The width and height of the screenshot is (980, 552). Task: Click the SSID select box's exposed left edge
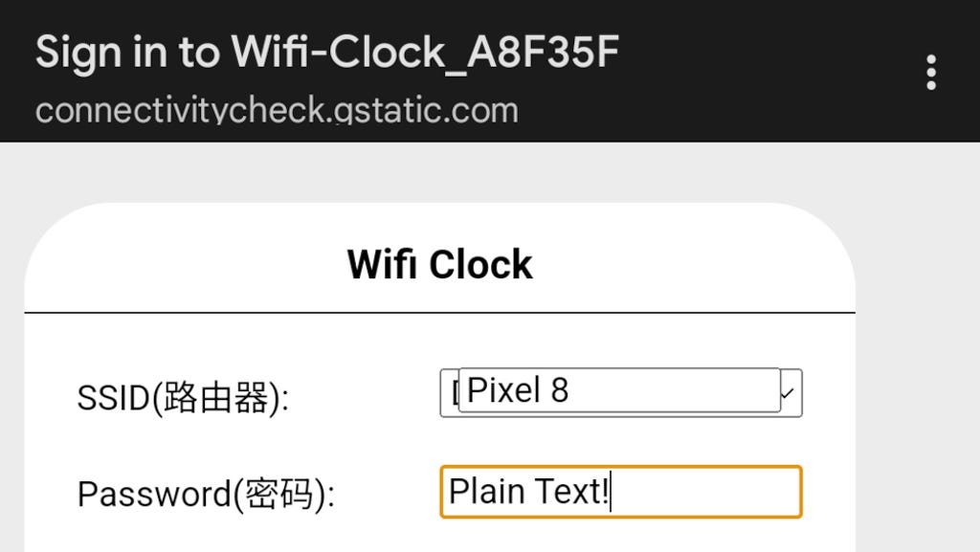coord(449,393)
